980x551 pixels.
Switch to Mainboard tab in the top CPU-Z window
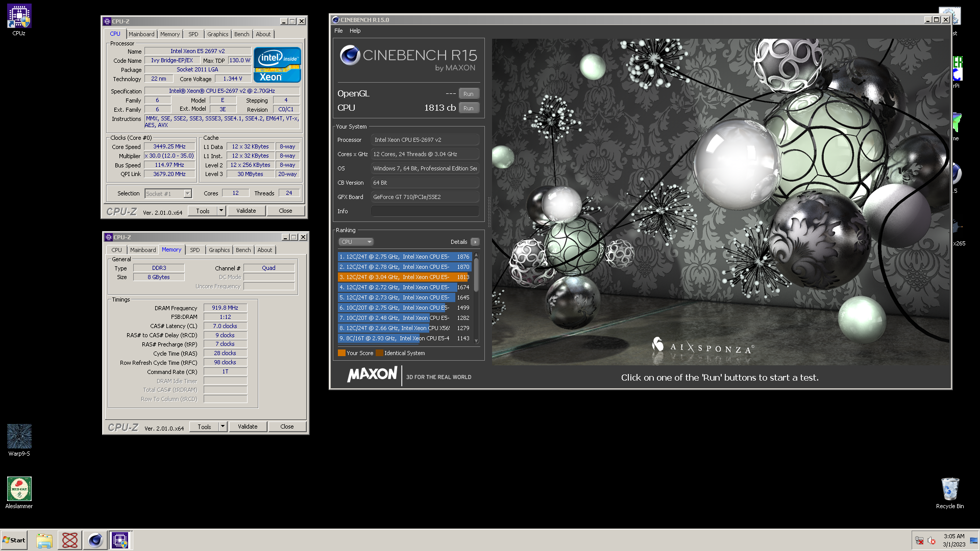tap(141, 34)
